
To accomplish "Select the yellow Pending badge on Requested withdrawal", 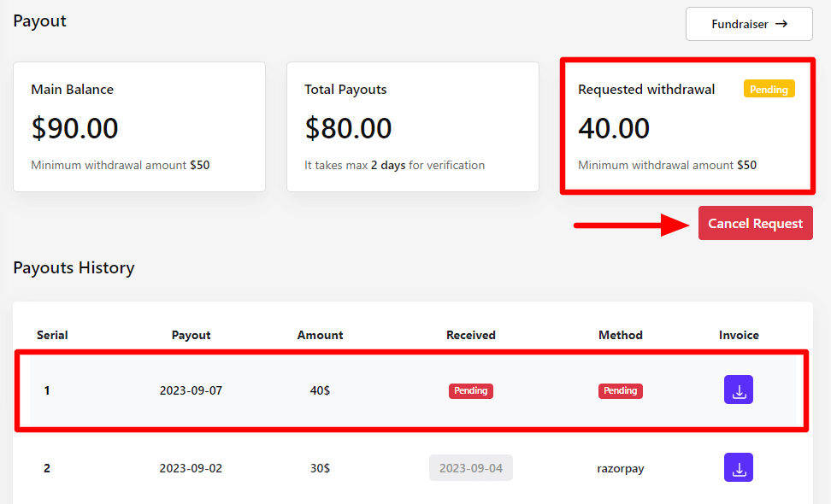I will click(x=769, y=89).
